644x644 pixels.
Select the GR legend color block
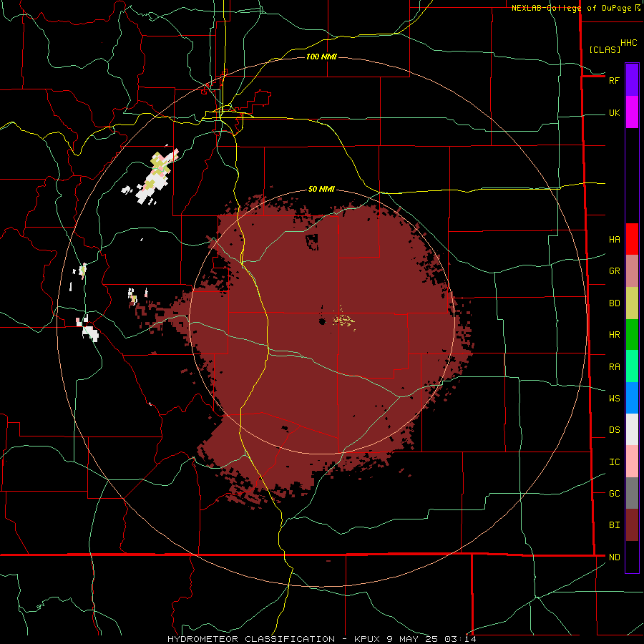click(632, 271)
